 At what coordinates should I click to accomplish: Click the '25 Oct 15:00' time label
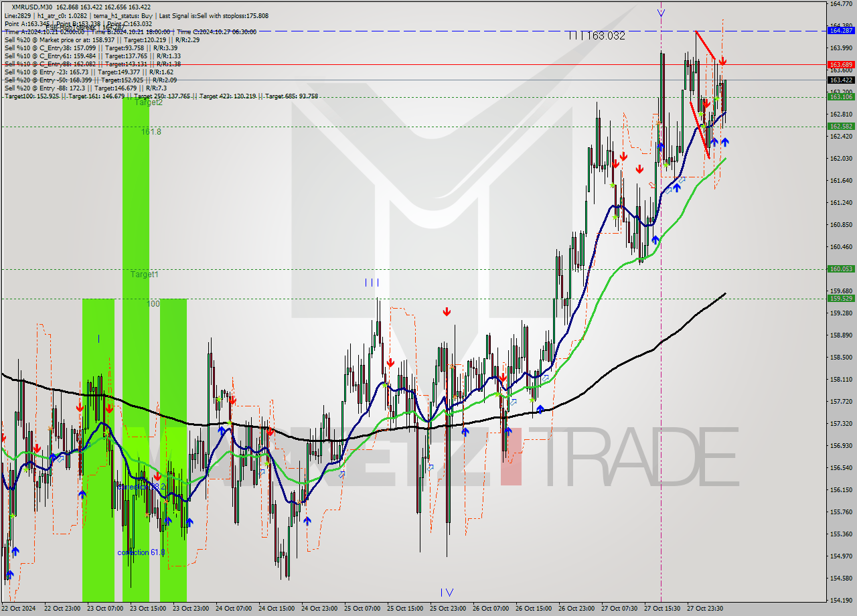(405, 609)
